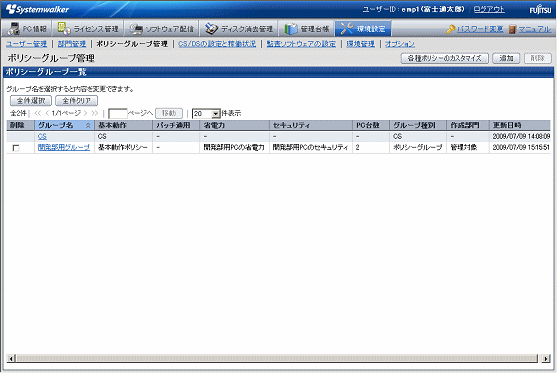Click the last page >> arrow
557x373 pixels.
point(94,113)
